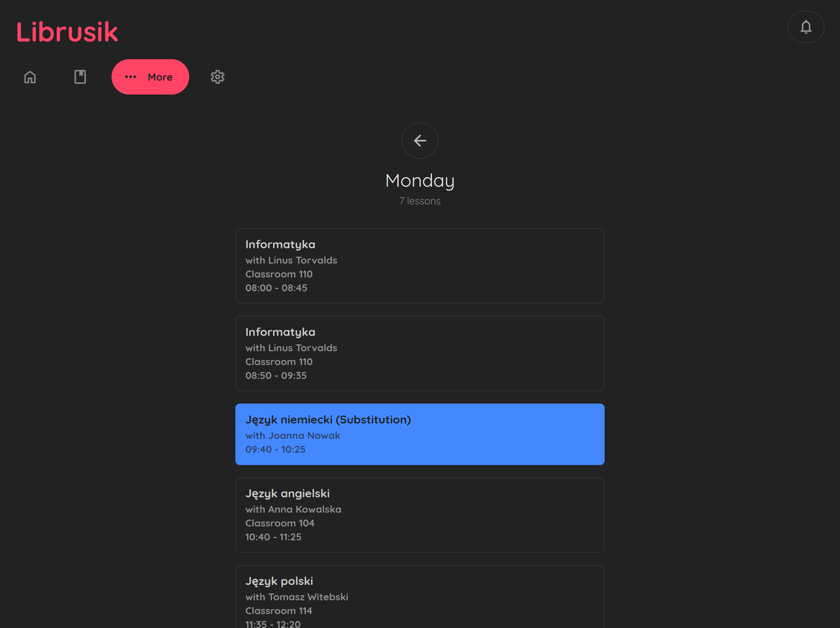840x628 pixels.
Task: Open the first Informatyka lesson at 08:00
Action: tap(420, 266)
